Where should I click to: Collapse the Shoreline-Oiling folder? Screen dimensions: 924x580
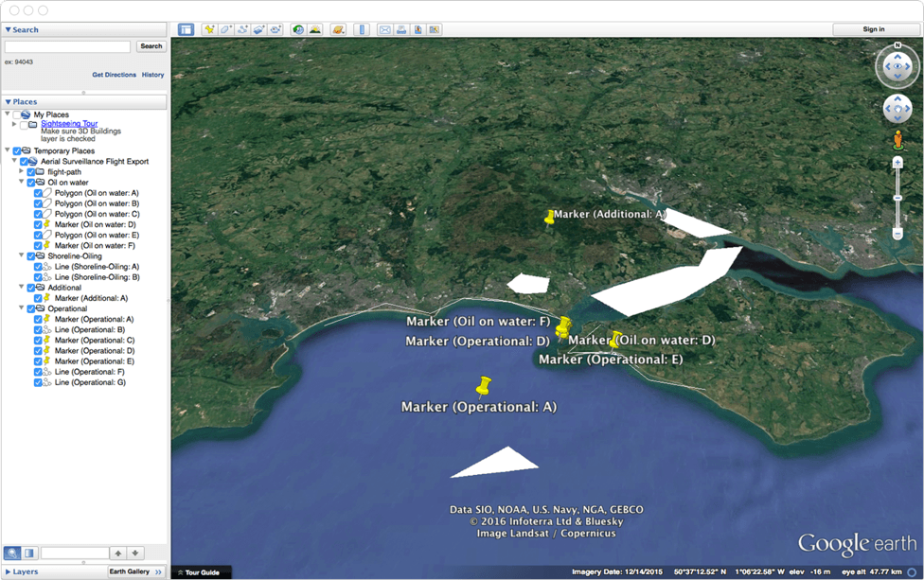click(21, 255)
